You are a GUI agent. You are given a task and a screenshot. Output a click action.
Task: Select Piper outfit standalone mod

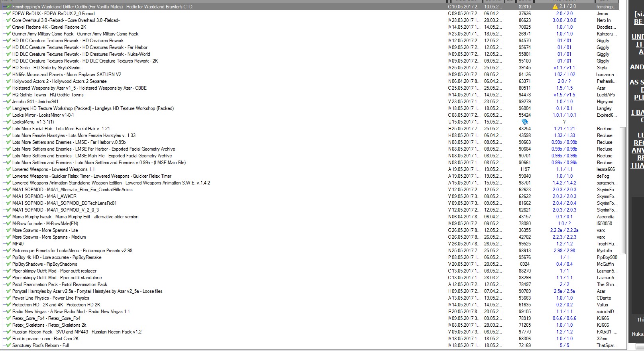tap(57, 278)
